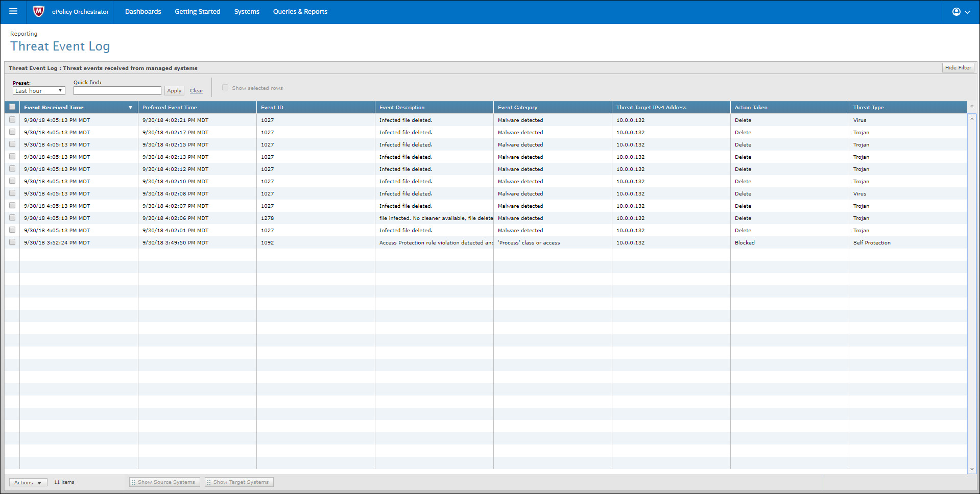
Task: Click the scrollbar down arrow
Action: 972,470
